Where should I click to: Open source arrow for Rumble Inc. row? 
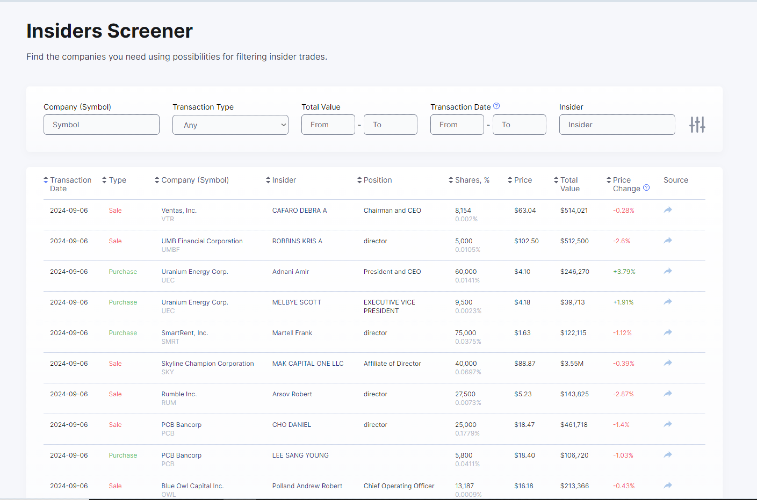(668, 393)
